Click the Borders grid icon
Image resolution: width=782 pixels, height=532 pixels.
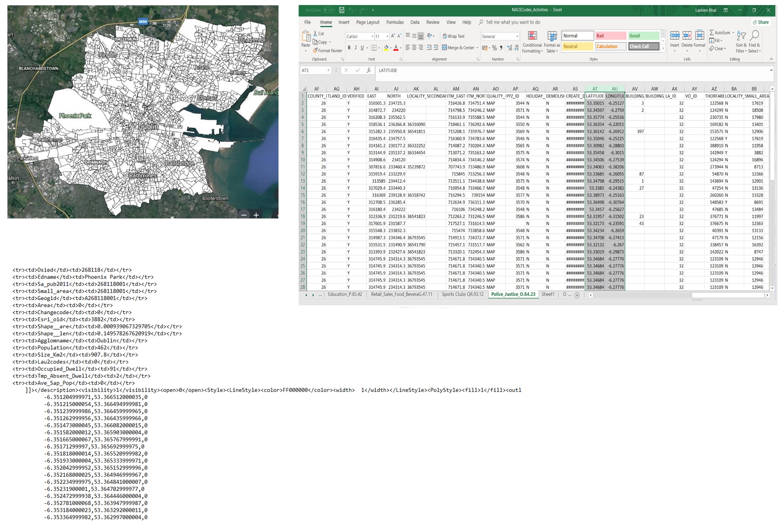click(x=374, y=48)
